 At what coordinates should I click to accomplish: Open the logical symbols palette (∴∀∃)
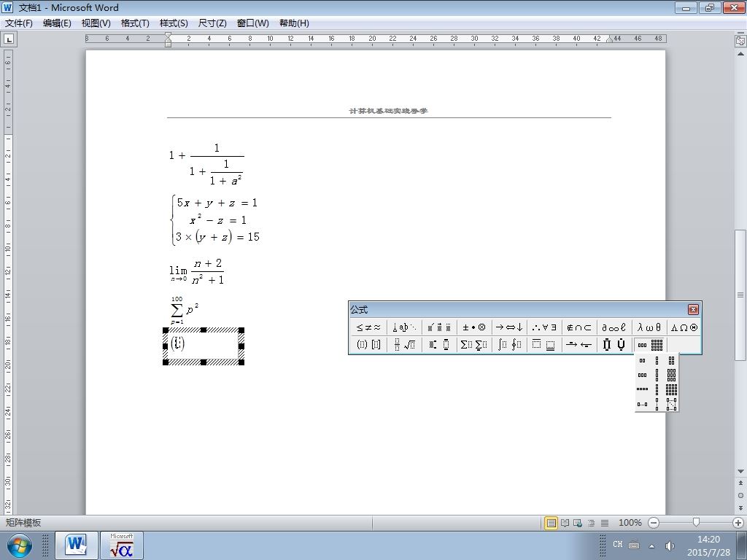[544, 327]
